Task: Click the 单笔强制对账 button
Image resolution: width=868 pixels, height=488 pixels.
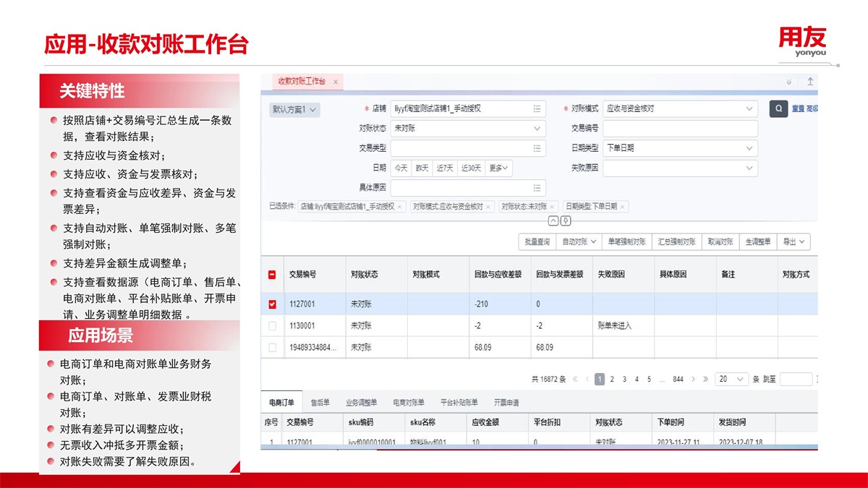Action: click(626, 241)
